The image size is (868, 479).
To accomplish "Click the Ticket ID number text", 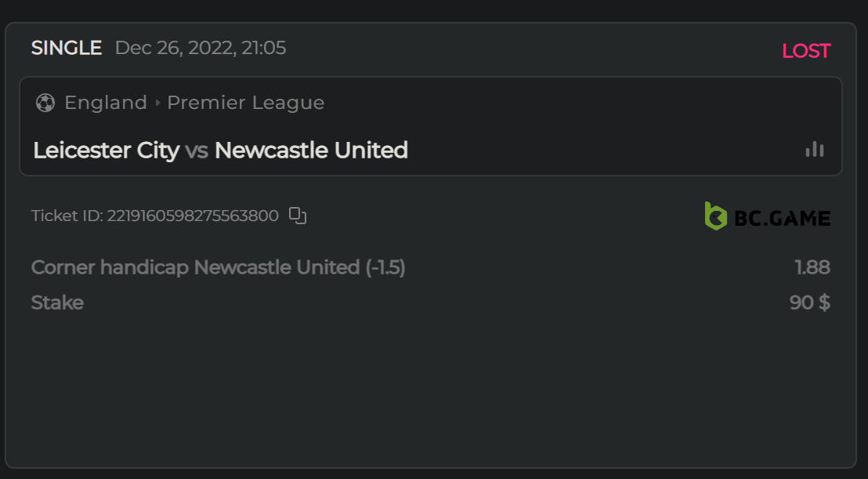I will point(193,216).
